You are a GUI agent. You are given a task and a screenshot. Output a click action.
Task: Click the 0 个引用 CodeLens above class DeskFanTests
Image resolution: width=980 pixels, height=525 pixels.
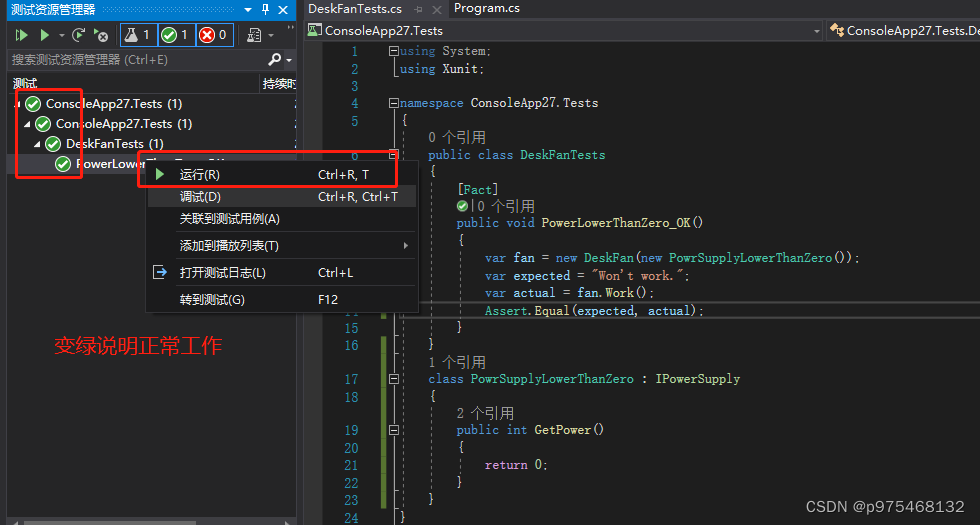(x=457, y=137)
